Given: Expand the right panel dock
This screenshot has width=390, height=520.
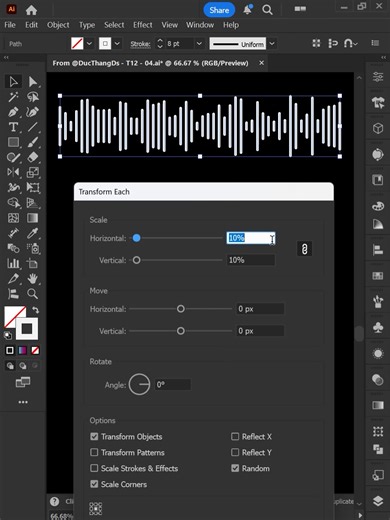Looking at the screenshot, I should click(x=383, y=58).
